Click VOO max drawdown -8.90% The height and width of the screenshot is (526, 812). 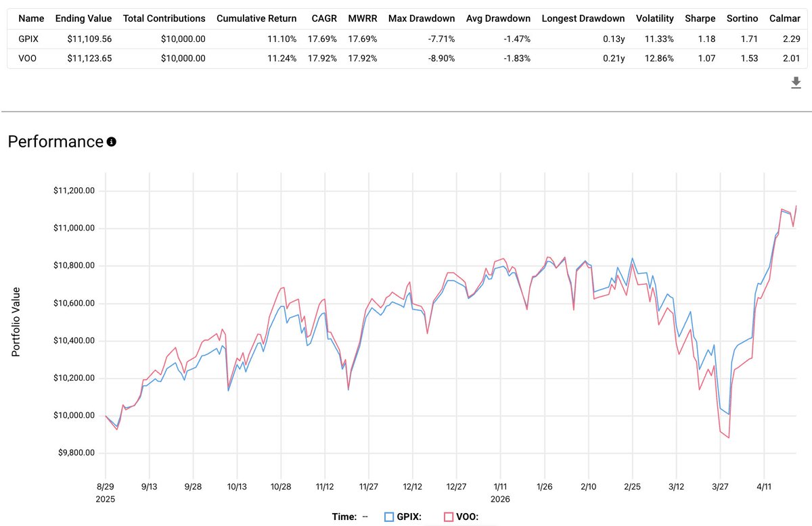[441, 58]
